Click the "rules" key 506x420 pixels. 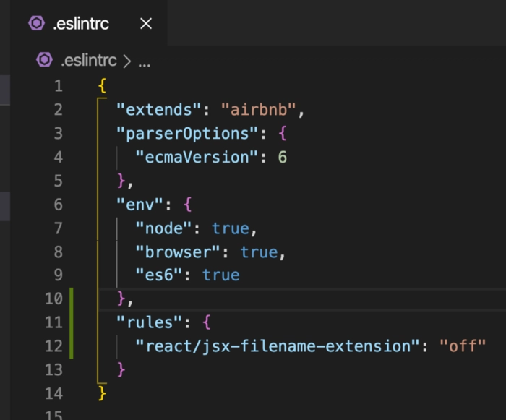(x=149, y=322)
